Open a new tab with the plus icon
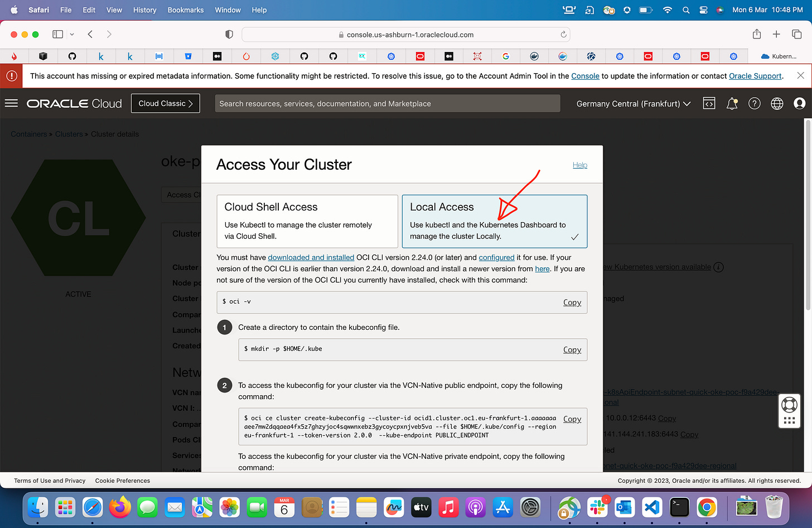The width and height of the screenshot is (812, 528). (x=776, y=35)
